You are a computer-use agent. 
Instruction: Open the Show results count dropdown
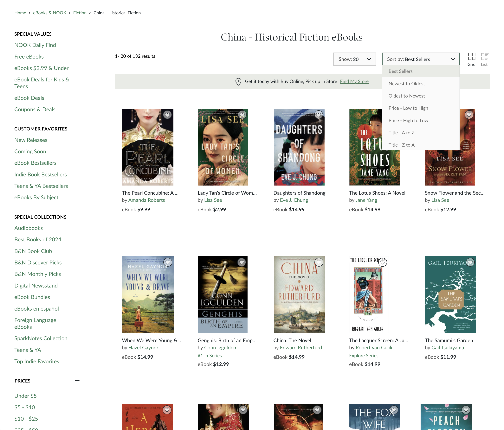coord(354,59)
